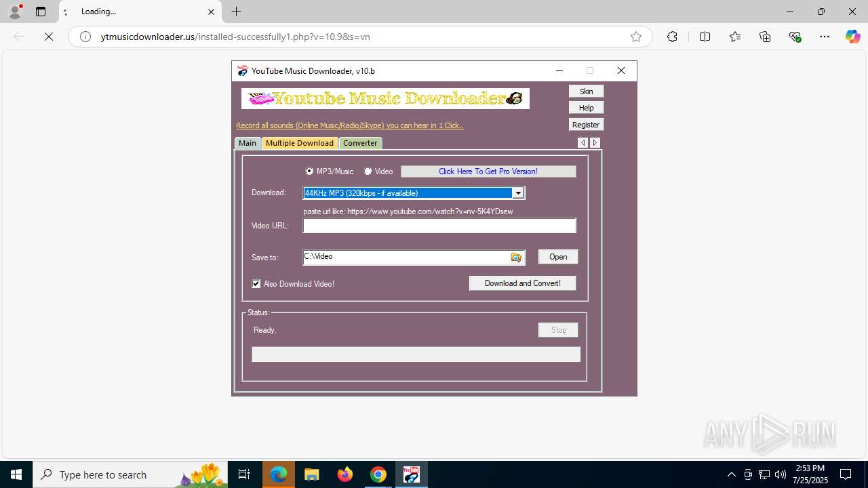Open Microsoft Edge from the taskbar
Screen dimensions: 868x488
click(279, 474)
